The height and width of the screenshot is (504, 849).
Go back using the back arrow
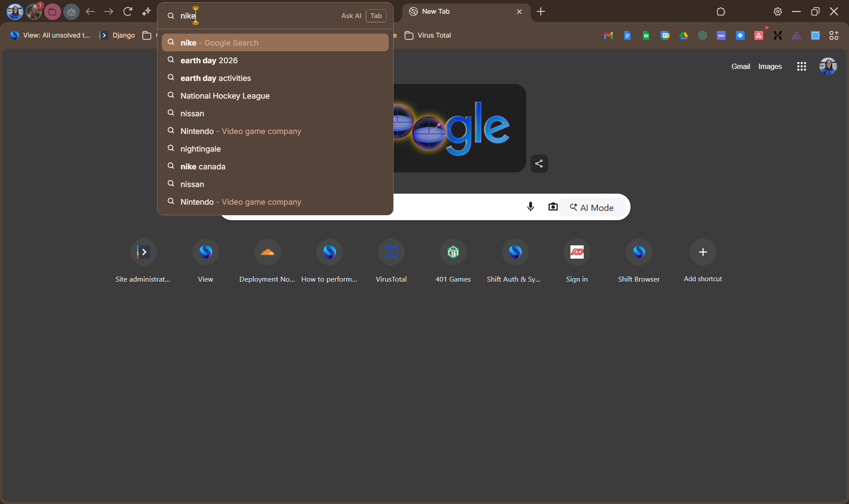90,11
